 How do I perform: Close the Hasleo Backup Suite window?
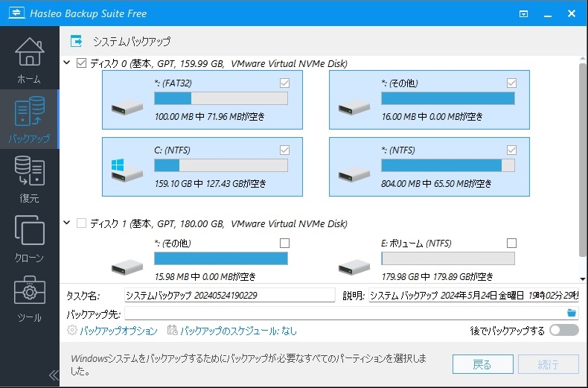[x=571, y=14]
